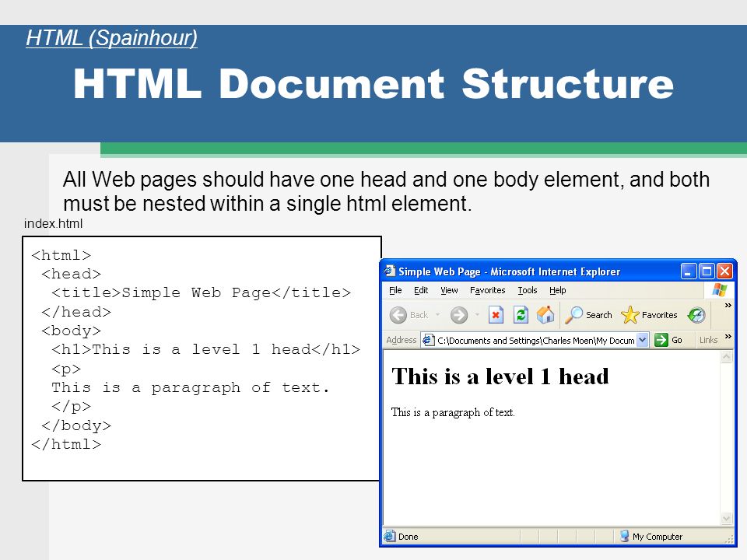Click the Forward arrow button
Screen dimensions: 747x560
point(459,315)
